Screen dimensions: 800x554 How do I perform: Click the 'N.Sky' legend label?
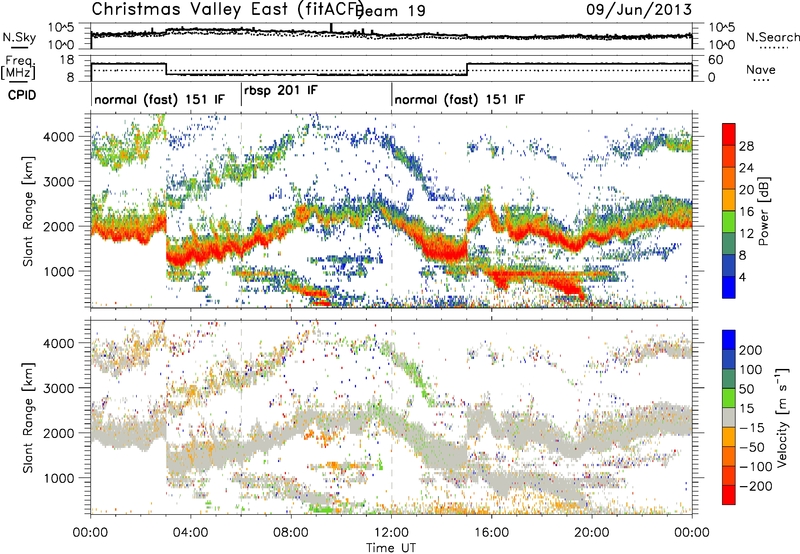(19, 37)
